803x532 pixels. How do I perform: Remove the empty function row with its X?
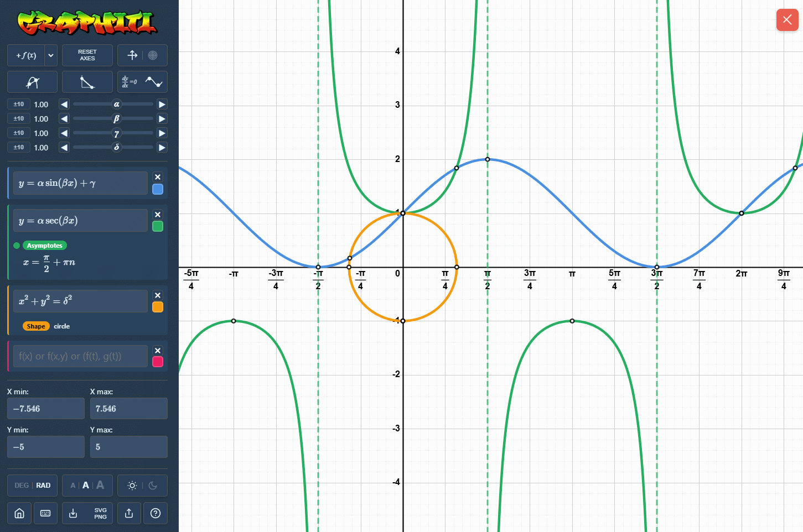[158, 351]
